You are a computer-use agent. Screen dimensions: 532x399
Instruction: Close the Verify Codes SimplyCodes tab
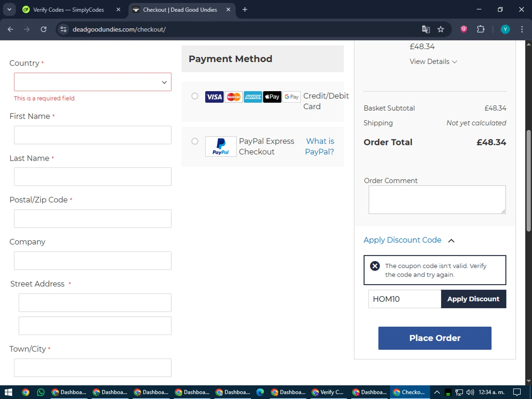coord(118,10)
